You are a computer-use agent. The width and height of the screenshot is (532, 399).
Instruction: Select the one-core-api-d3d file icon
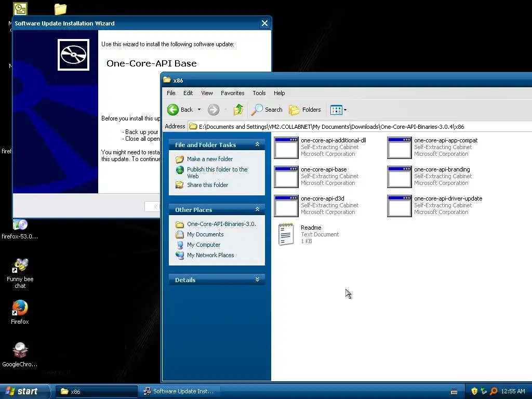(x=286, y=206)
